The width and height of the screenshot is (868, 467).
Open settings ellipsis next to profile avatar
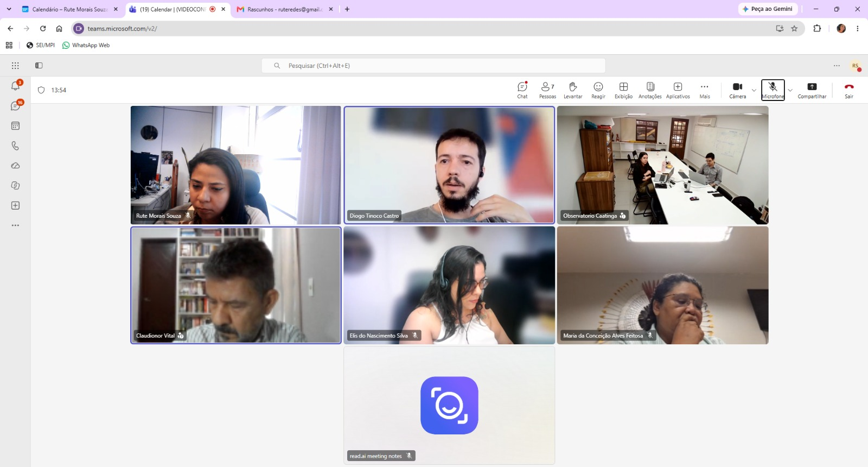(837, 66)
